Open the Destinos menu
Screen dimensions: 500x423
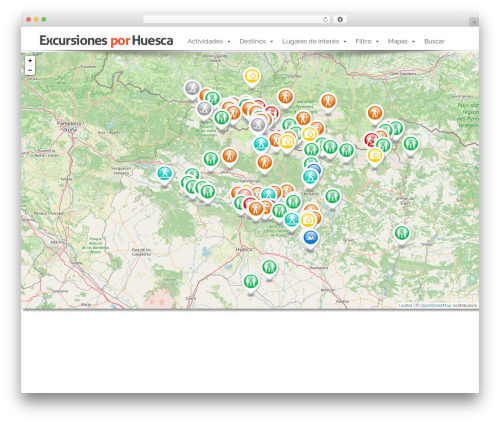[253, 41]
